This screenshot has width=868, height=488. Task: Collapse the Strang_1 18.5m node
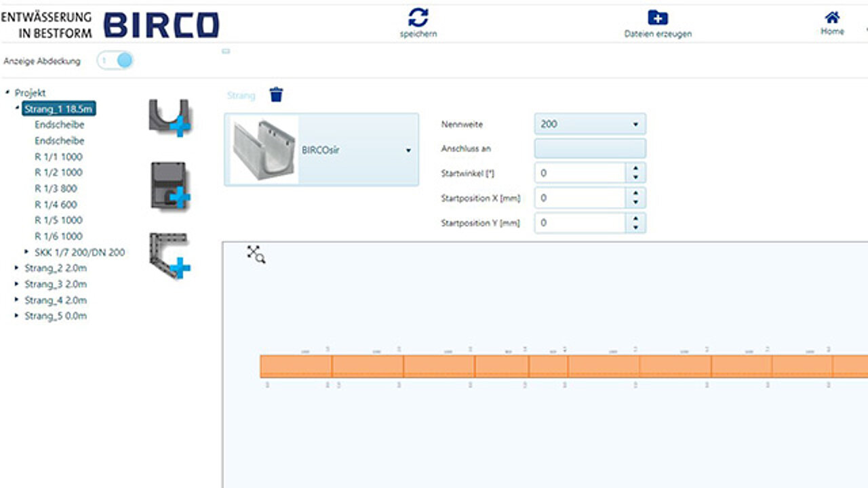tap(17, 108)
